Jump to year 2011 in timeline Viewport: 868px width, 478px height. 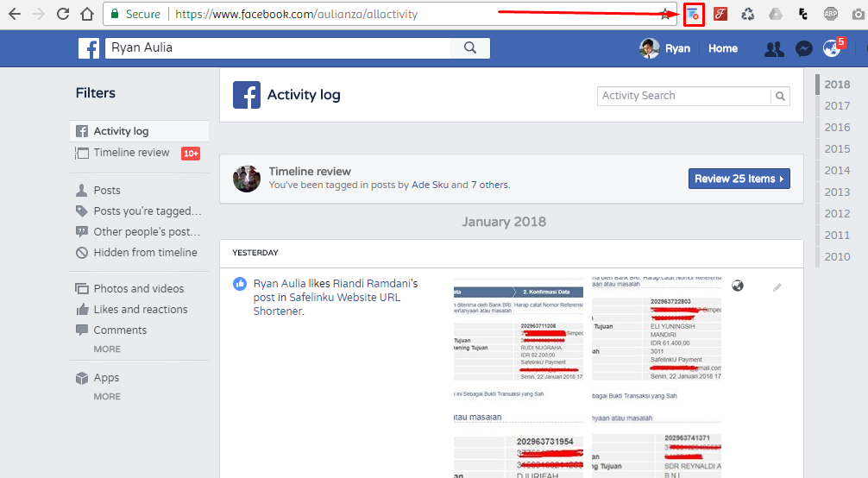(836, 236)
